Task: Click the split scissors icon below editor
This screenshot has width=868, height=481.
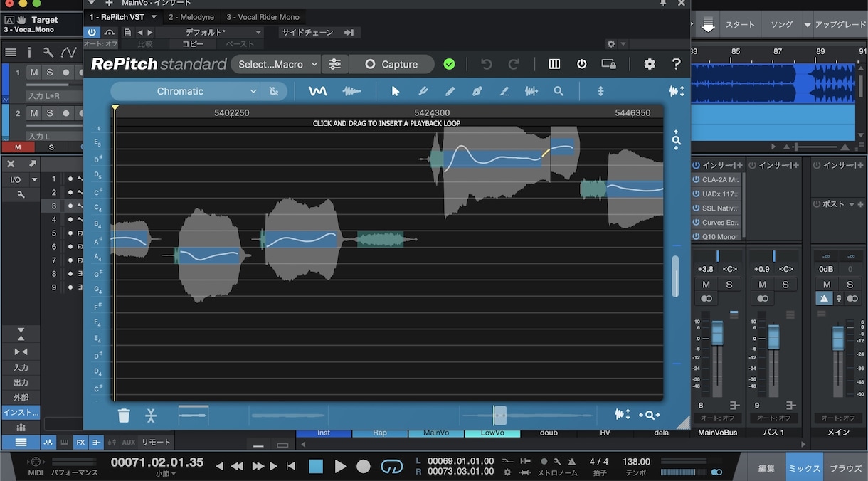Action: (x=151, y=415)
